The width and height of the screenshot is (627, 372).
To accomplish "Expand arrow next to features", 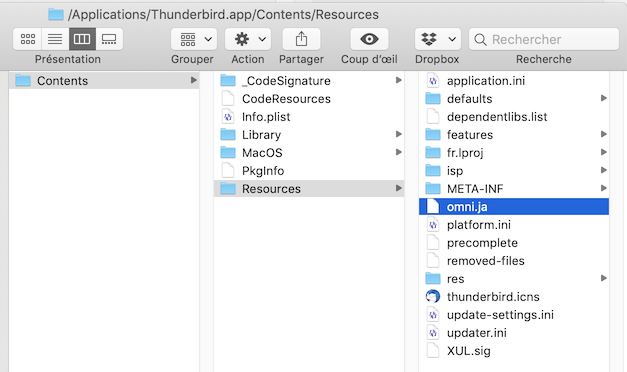I will [x=604, y=134].
